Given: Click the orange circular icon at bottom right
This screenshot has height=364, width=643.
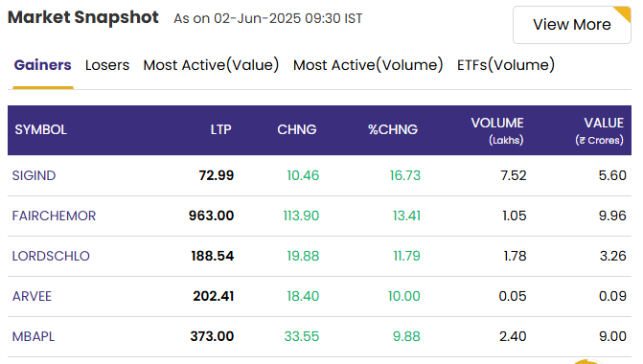Looking at the screenshot, I should pos(587,361).
